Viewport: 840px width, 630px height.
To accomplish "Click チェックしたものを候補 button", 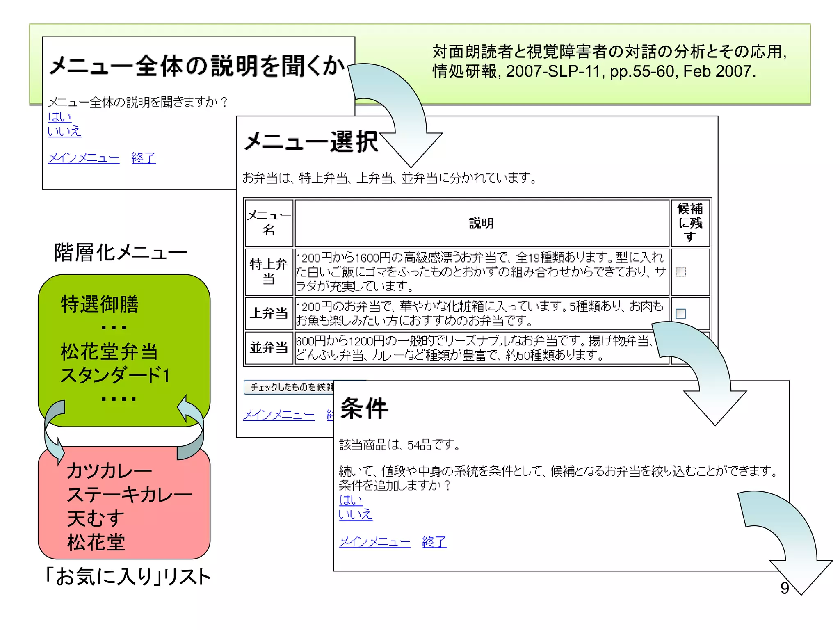I will pos(289,387).
